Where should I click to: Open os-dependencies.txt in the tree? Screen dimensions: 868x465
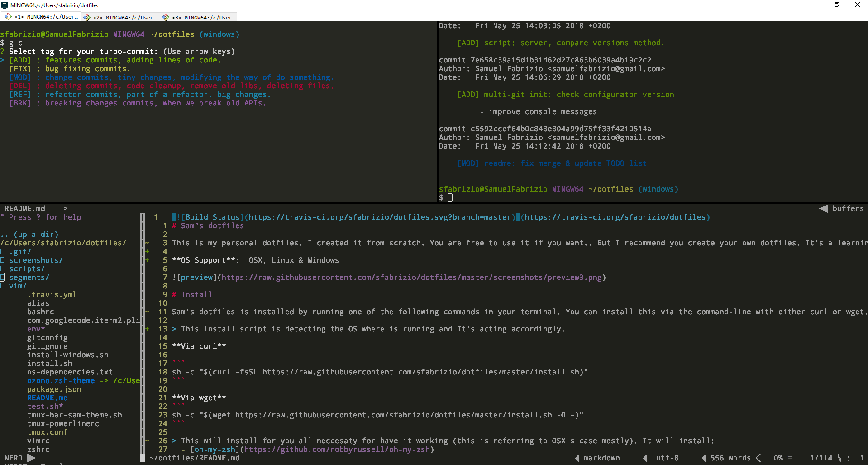point(70,372)
